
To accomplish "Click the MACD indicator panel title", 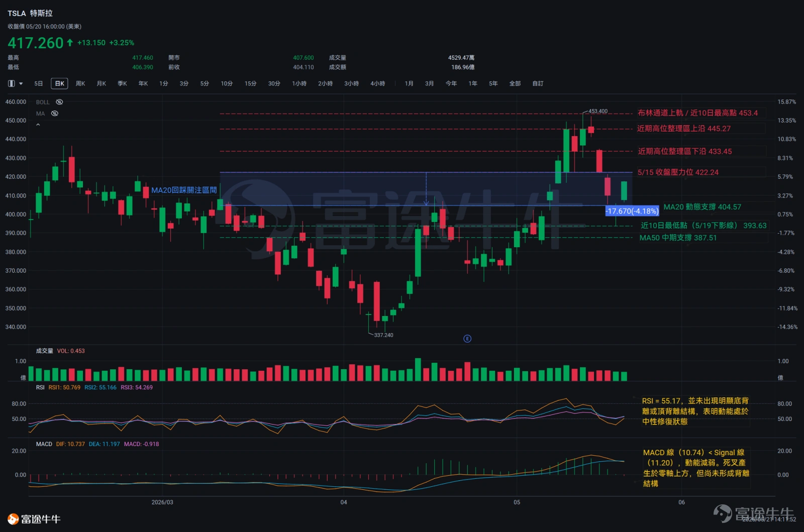I will pyautogui.click(x=44, y=444).
